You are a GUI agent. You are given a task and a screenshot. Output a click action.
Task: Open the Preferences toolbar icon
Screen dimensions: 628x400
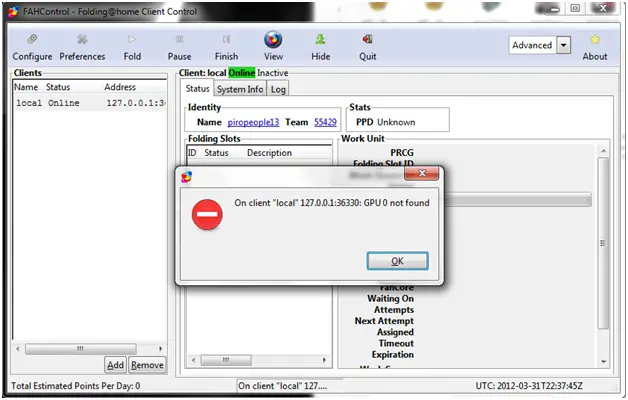tap(82, 39)
